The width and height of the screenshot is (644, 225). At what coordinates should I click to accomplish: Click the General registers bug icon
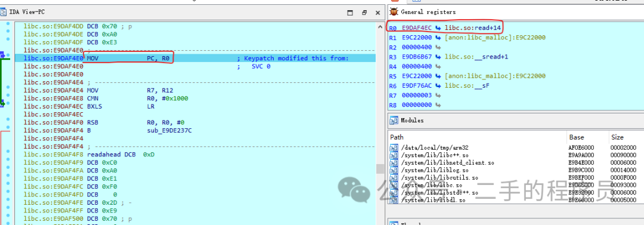pyautogui.click(x=394, y=12)
